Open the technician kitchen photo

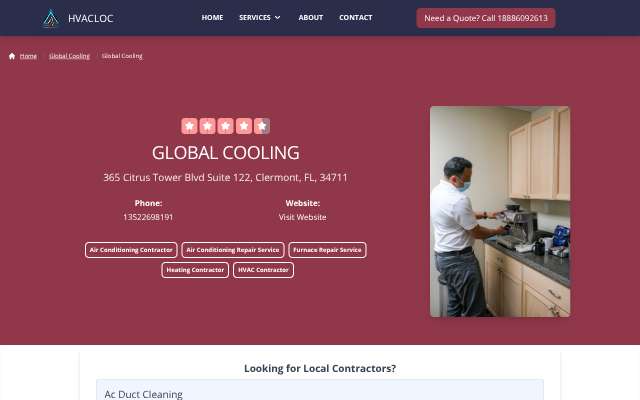[500, 211]
